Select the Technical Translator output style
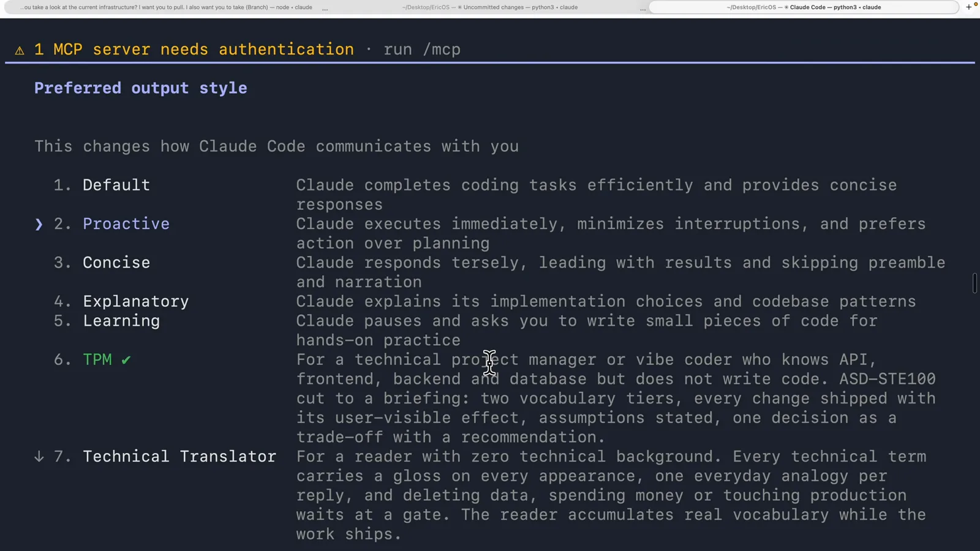The image size is (980, 551). (x=179, y=457)
